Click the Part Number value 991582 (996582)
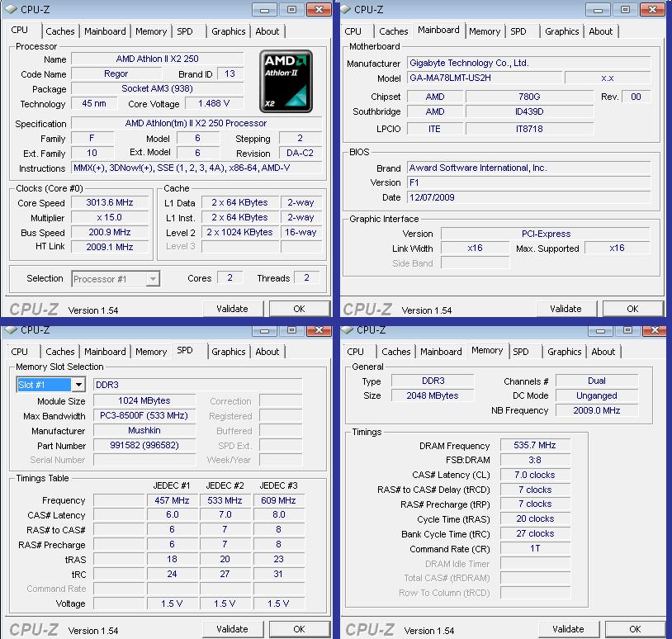672x639 pixels. [144, 445]
